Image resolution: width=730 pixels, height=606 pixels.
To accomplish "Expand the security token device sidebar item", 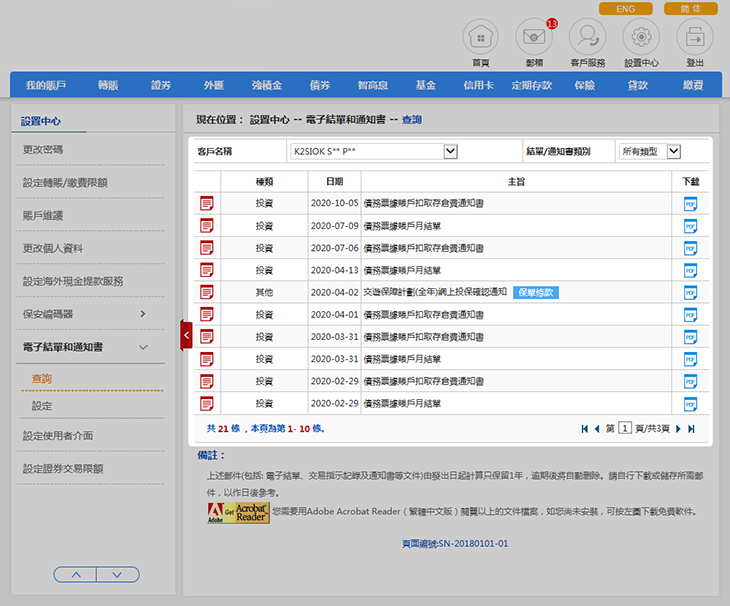I will point(142,314).
